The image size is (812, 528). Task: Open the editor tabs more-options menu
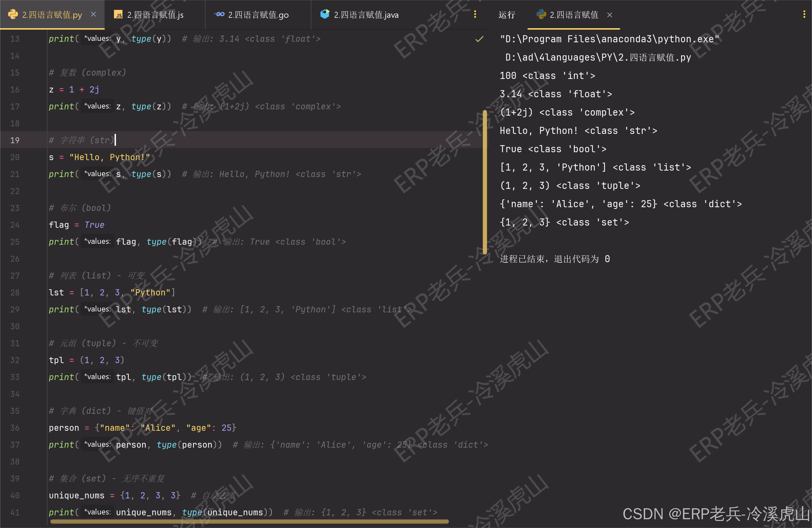pos(475,14)
